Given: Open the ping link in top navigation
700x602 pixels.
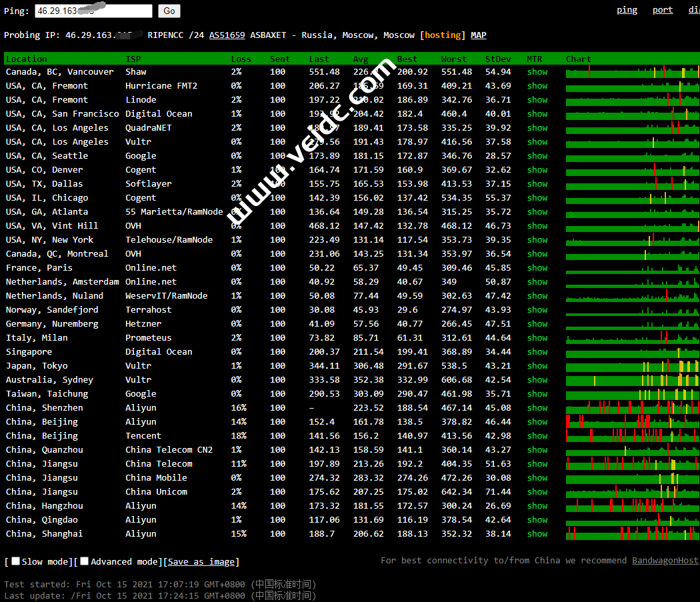Looking at the screenshot, I should click(627, 10).
